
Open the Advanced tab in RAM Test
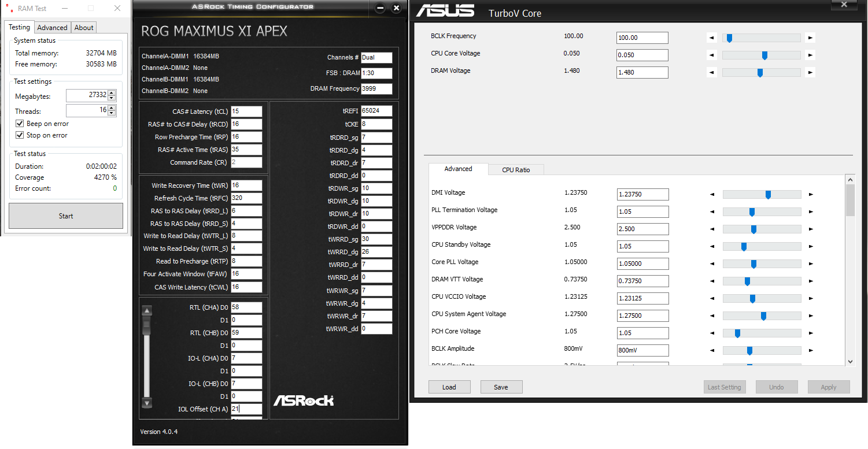(x=53, y=28)
